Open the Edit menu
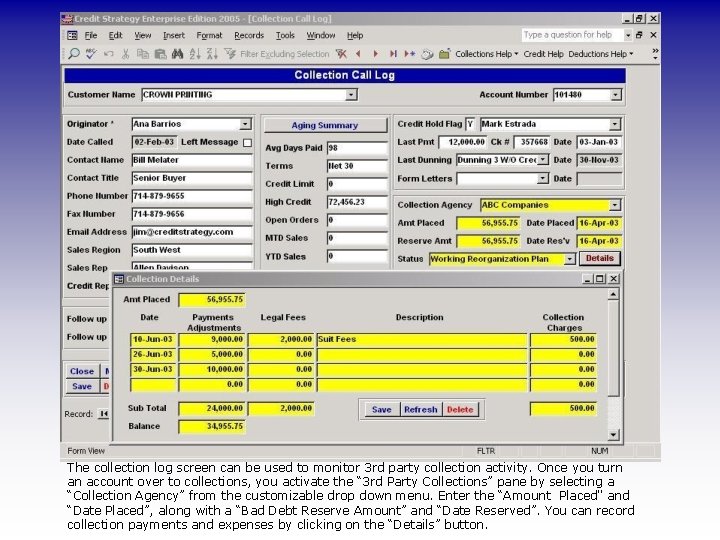Screen dimensions: 720x540 (115, 35)
